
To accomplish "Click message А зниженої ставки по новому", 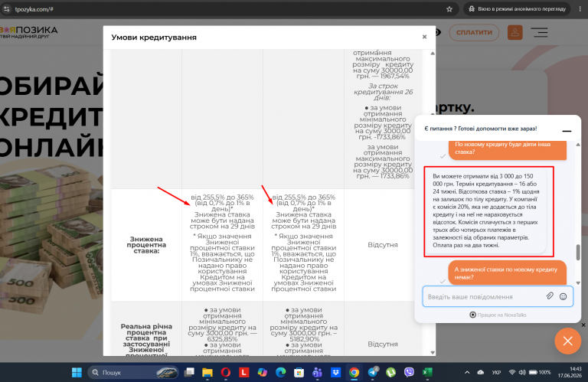I will pos(508,273).
